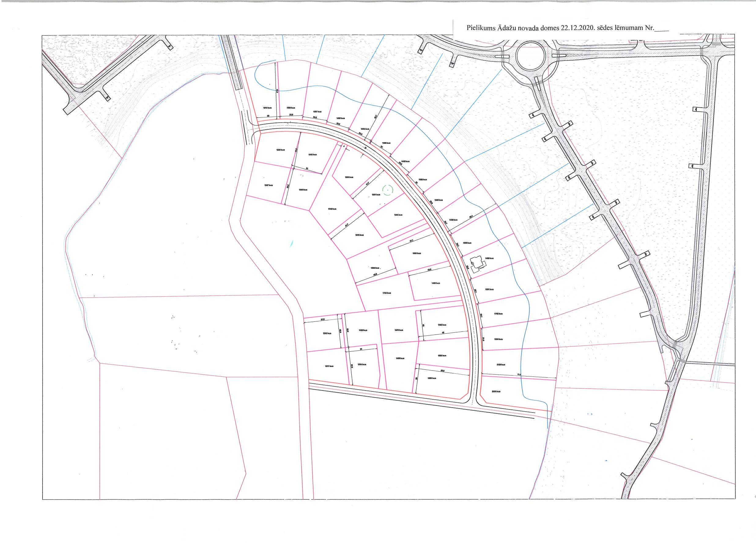The width and height of the screenshot is (756, 548).
Task: Select the 2129 kv.m plot label
Action: pos(501,365)
